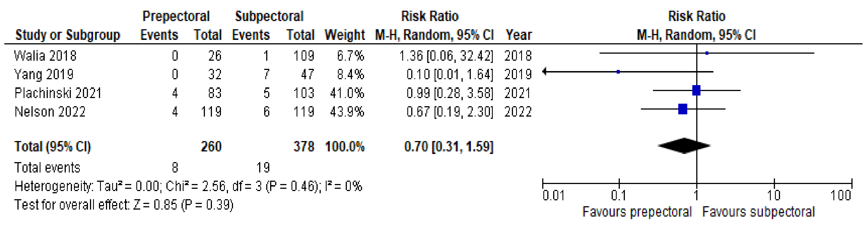Click the Study or Subgroup column header
This screenshot has height=227, width=868.
coord(67,35)
